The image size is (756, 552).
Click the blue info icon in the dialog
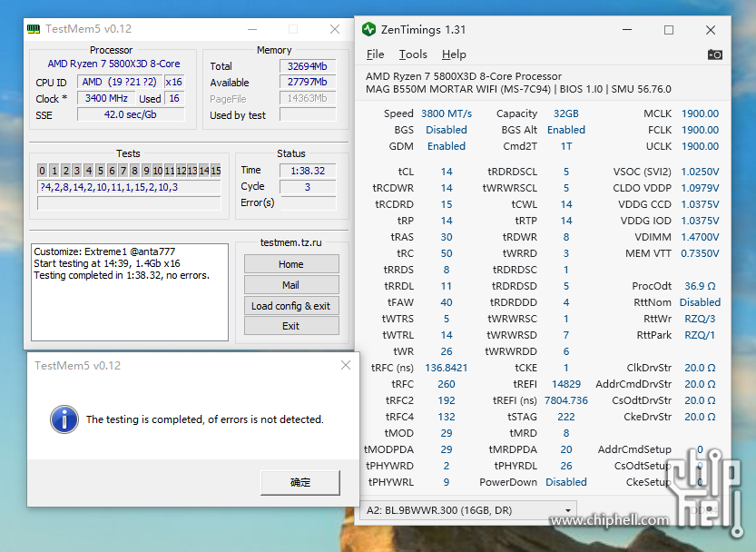[64, 419]
